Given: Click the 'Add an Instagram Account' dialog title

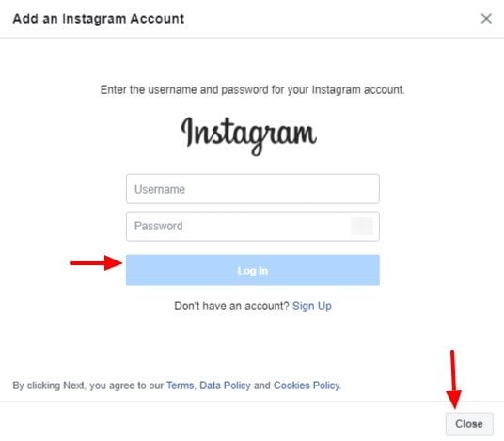Looking at the screenshot, I should pyautogui.click(x=99, y=19).
